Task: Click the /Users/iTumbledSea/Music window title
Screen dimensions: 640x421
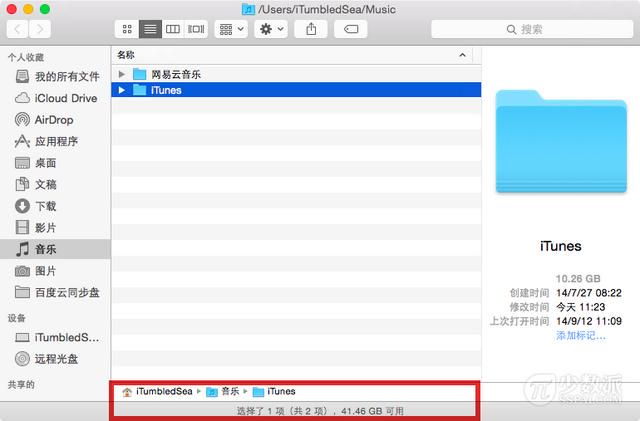Action: click(327, 9)
